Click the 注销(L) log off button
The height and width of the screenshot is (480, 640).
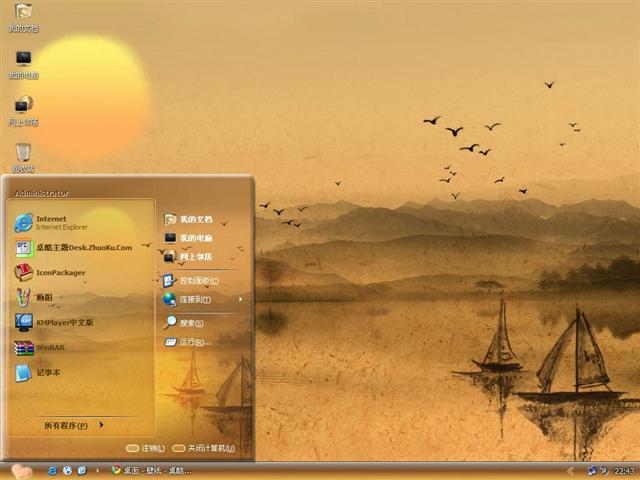pyautogui.click(x=145, y=448)
